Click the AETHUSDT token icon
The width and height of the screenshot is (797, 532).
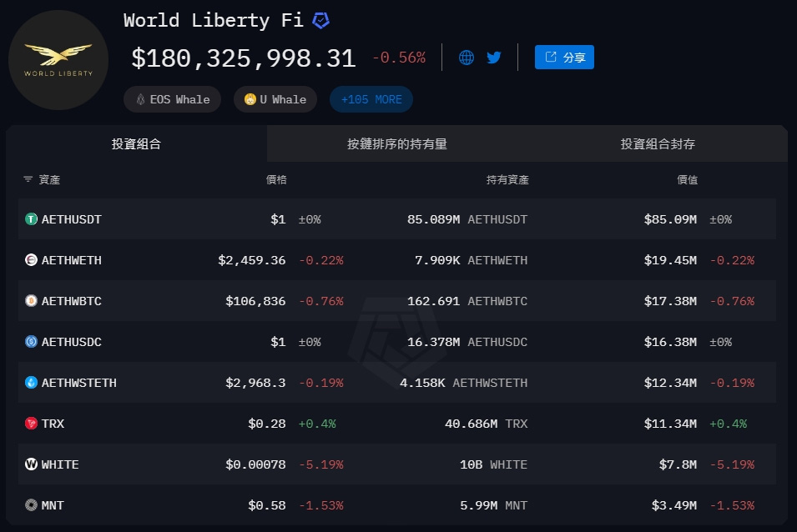coord(32,219)
